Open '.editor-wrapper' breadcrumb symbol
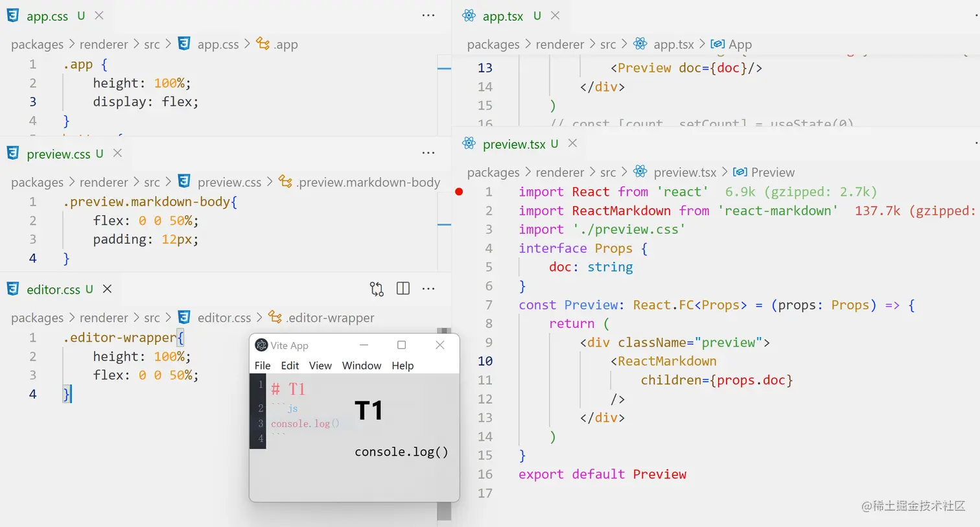 click(330, 318)
